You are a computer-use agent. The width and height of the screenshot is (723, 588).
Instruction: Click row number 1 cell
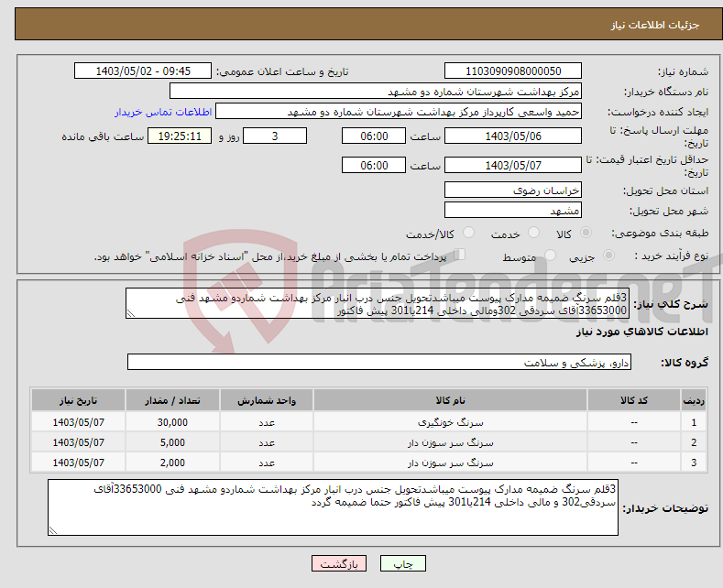694,422
